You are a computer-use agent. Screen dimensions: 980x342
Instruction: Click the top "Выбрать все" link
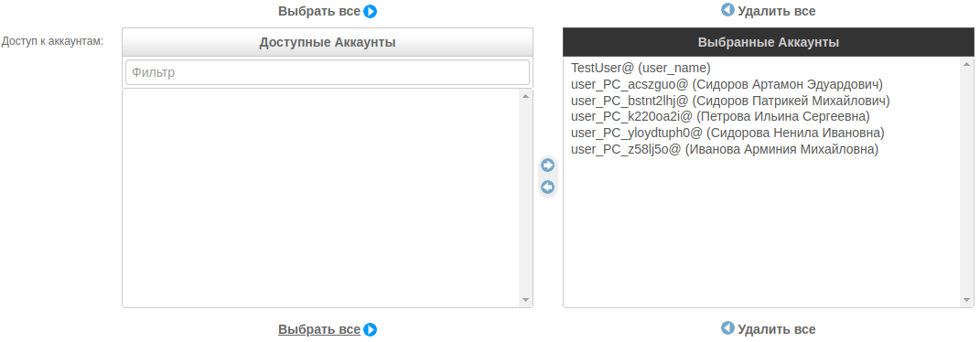click(x=328, y=11)
